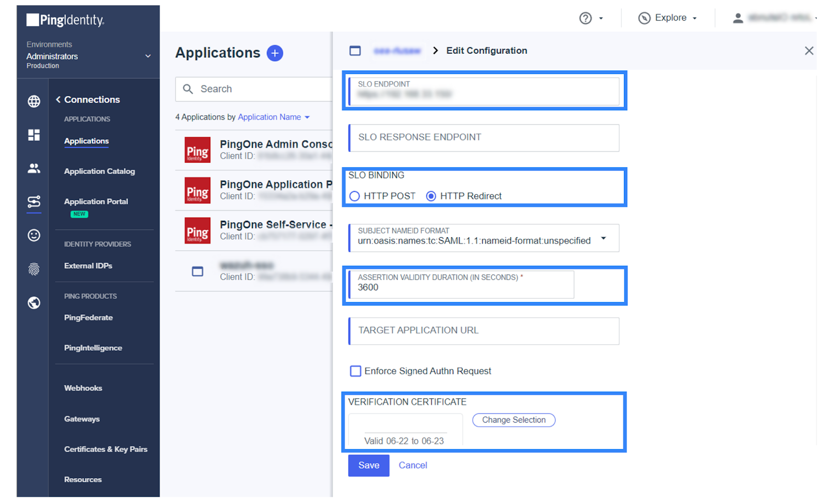Click the PingOne Self-Service Ping logo
829x504 pixels.
[x=197, y=231]
